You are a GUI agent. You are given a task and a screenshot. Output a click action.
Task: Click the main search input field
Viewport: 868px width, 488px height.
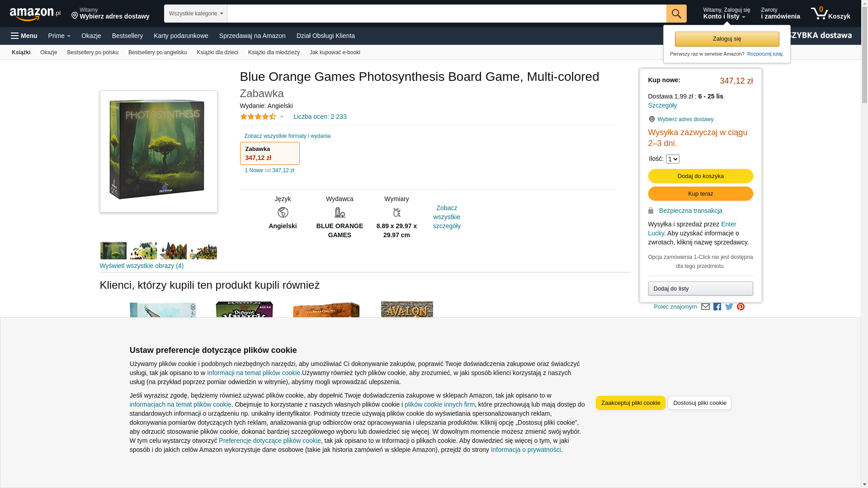tap(447, 14)
